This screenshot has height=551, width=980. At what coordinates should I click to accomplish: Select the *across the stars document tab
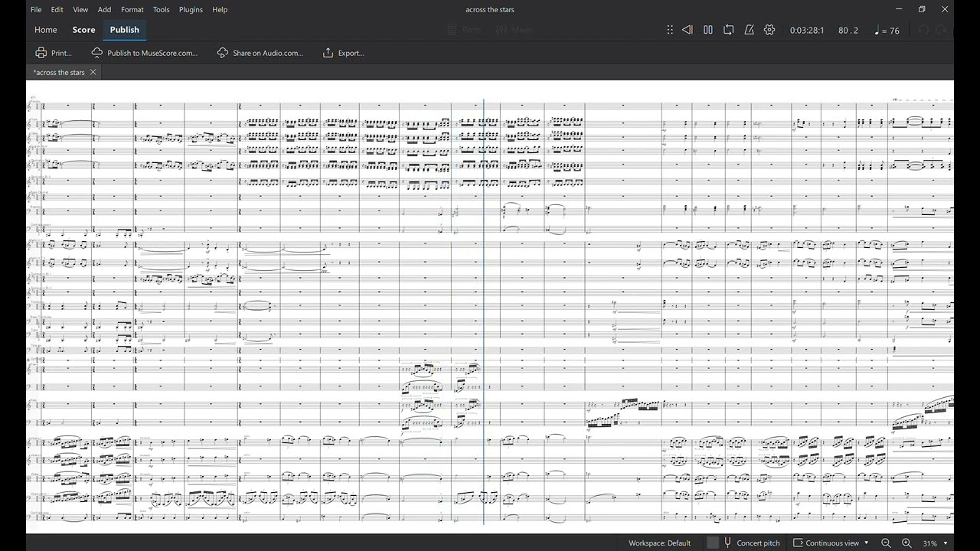pos(59,72)
